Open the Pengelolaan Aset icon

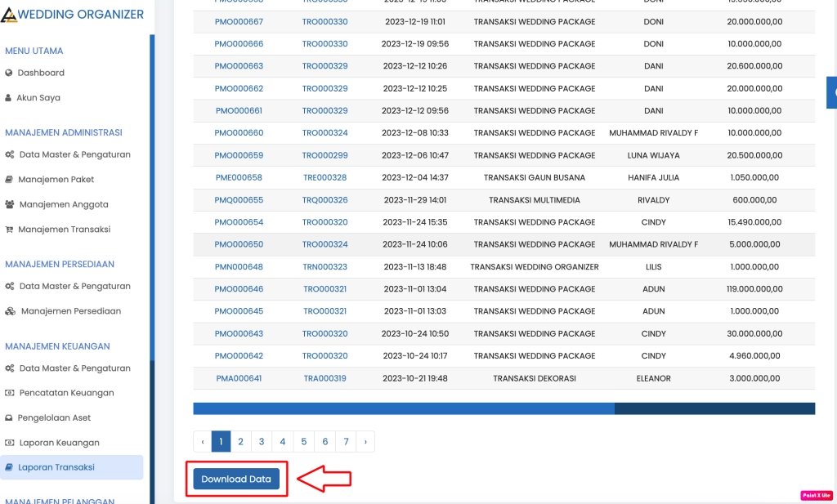9,417
